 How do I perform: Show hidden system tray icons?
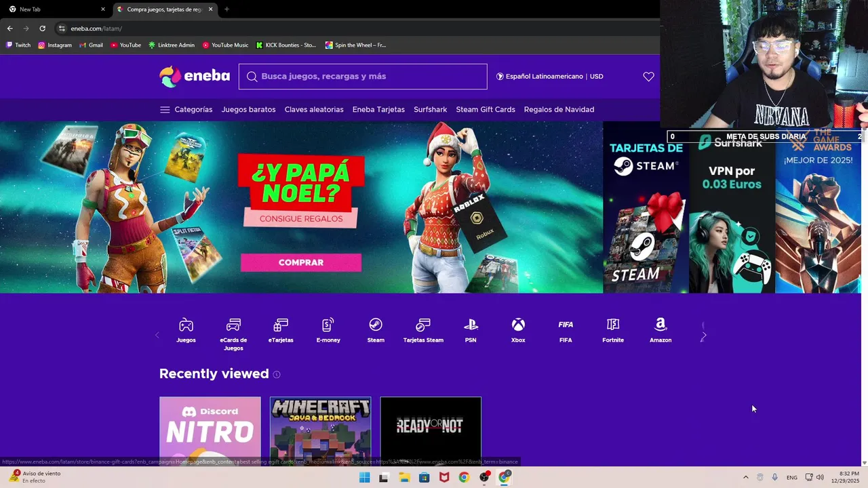(746, 477)
